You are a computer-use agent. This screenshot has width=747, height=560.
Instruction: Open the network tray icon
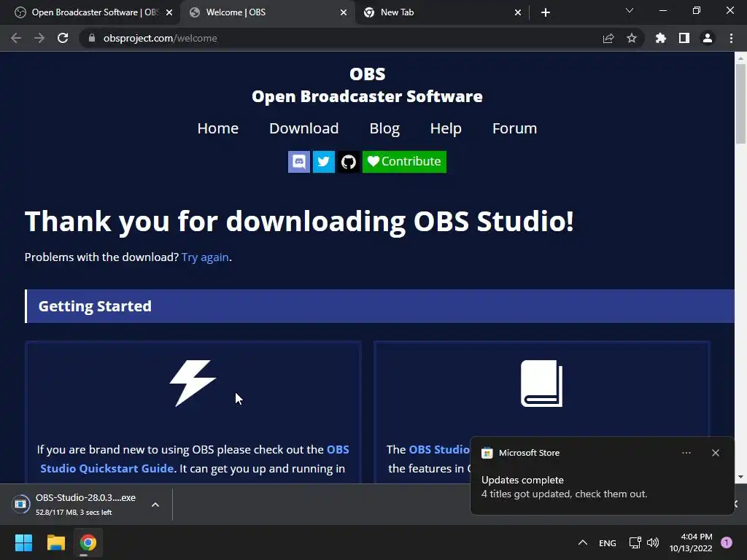[x=635, y=542]
